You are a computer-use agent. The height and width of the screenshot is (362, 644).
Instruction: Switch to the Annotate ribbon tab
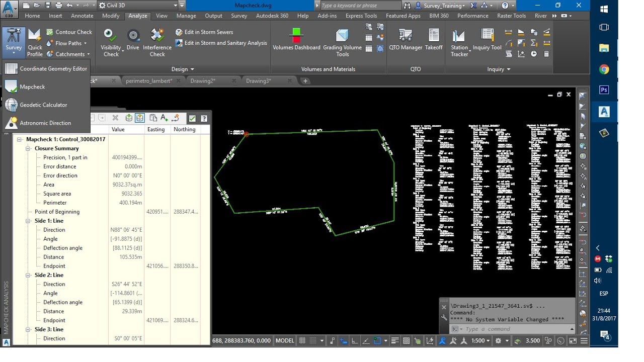tap(82, 16)
